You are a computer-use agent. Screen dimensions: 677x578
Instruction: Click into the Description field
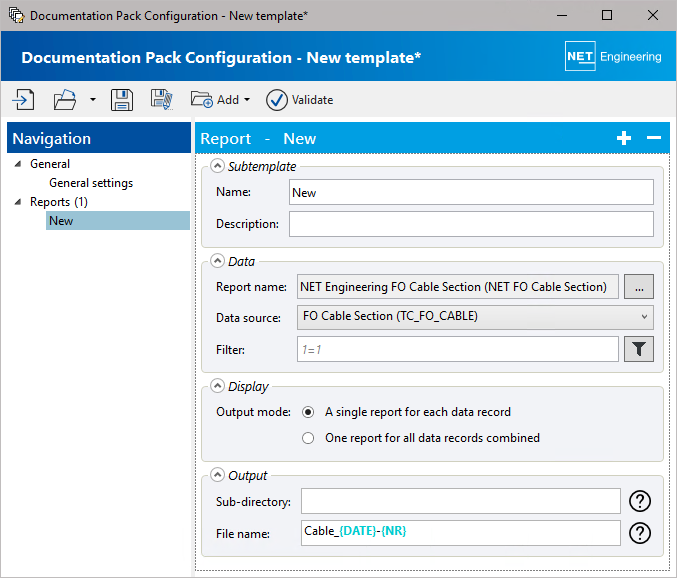[471, 224]
